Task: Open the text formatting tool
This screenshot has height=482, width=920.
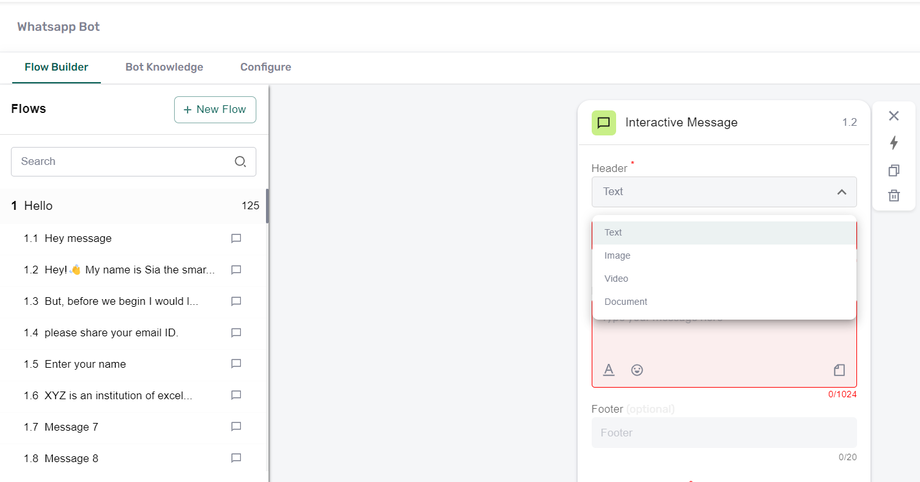Action: coord(609,370)
